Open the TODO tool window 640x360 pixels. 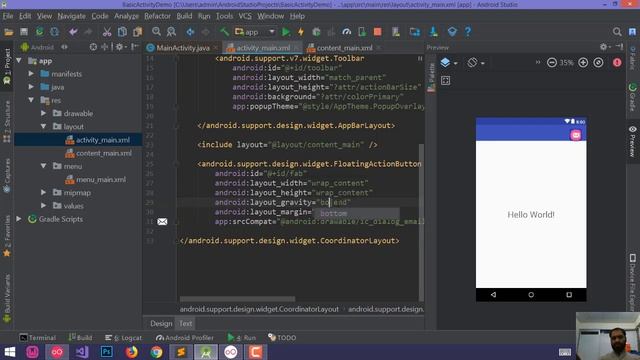click(x=282, y=338)
